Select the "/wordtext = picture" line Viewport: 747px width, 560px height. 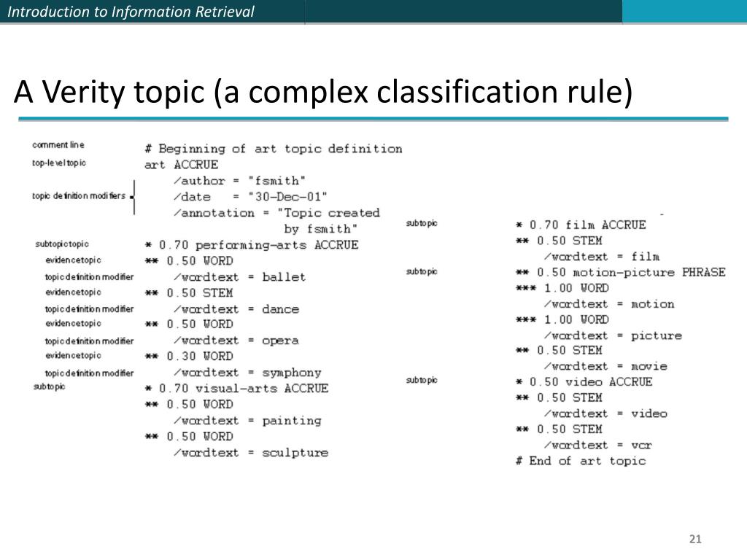(x=613, y=335)
